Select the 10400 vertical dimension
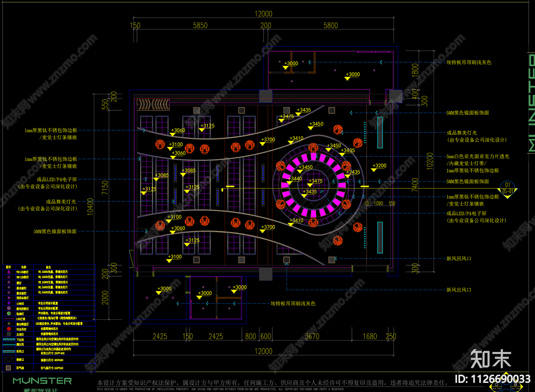This screenshot has height=392, width=535. pyautogui.click(x=90, y=207)
